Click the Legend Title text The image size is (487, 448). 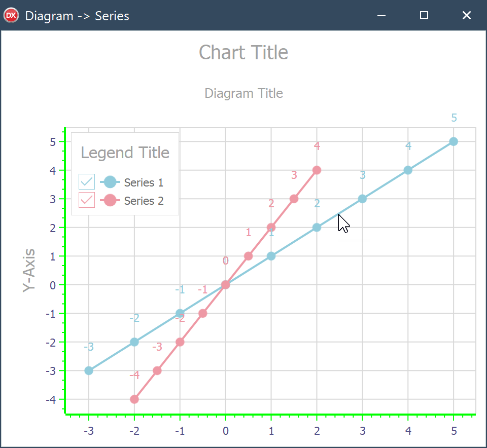tap(125, 153)
